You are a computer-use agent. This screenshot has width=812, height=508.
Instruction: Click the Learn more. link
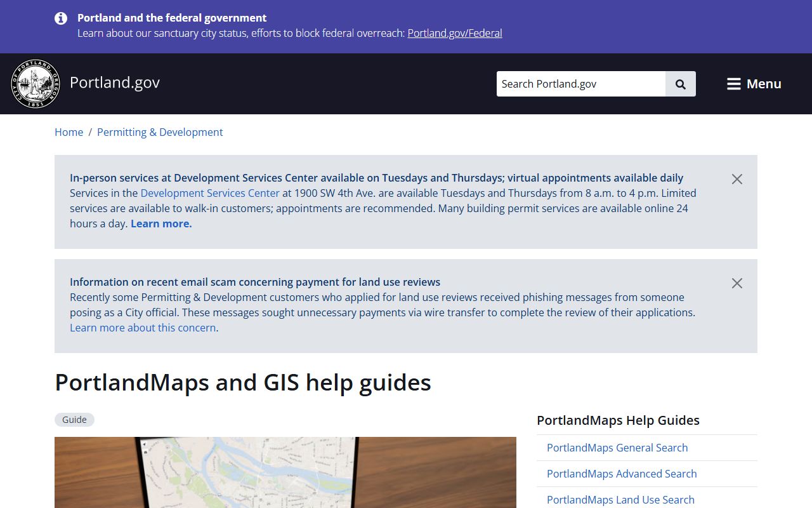coord(161,224)
